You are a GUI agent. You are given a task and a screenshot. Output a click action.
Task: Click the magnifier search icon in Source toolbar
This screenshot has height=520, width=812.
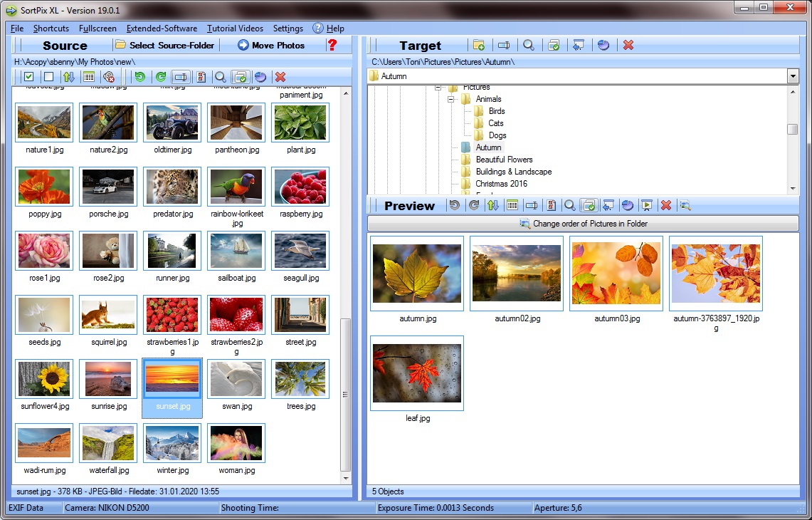point(220,77)
